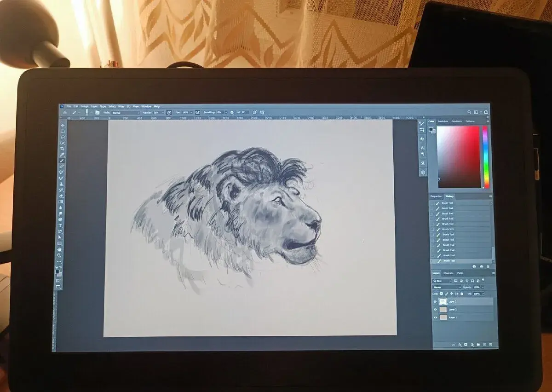552x392 pixels.
Task: Click the Home icon in options bar
Action: [65, 112]
